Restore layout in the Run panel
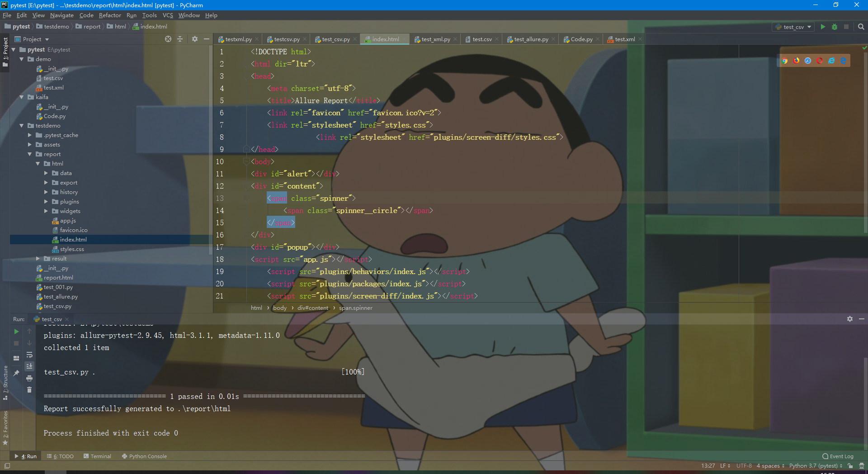Screen dimensions: 868x474 (17, 358)
